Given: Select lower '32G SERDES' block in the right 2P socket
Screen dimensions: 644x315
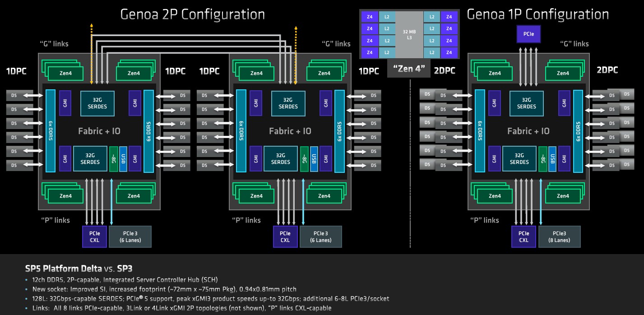Looking at the screenshot, I should tap(280, 159).
